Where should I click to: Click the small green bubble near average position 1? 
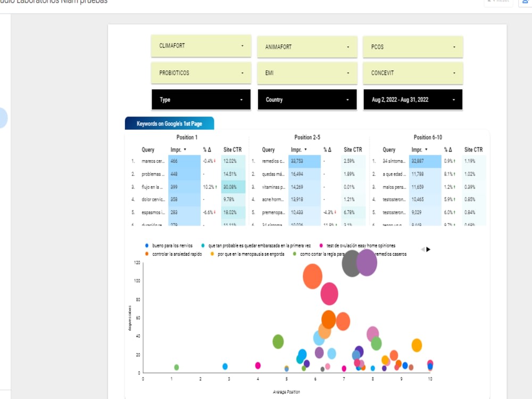pyautogui.click(x=177, y=367)
